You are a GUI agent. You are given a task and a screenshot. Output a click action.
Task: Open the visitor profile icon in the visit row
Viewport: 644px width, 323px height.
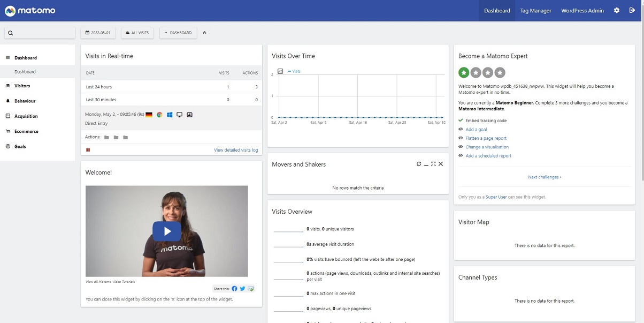pyautogui.click(x=189, y=115)
